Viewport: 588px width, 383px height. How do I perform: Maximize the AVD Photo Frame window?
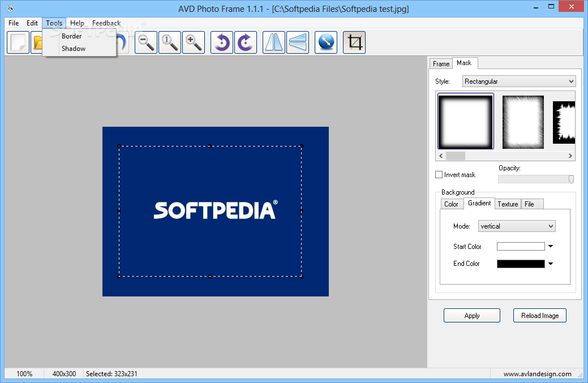click(x=551, y=7)
